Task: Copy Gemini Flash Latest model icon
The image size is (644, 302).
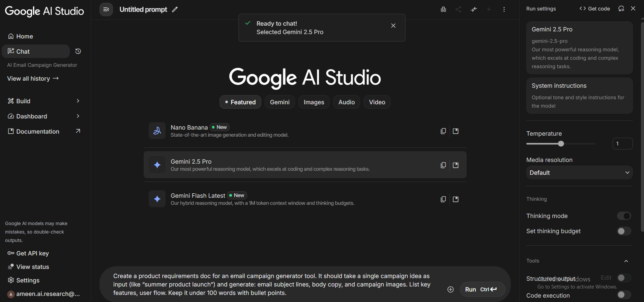Action: pyautogui.click(x=443, y=199)
